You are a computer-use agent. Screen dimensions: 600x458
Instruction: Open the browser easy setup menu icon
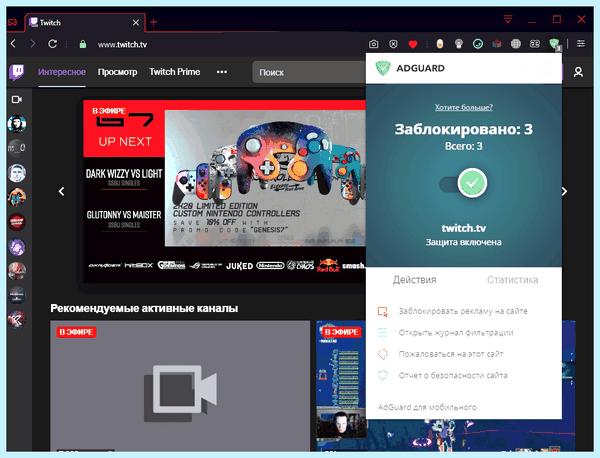click(580, 44)
